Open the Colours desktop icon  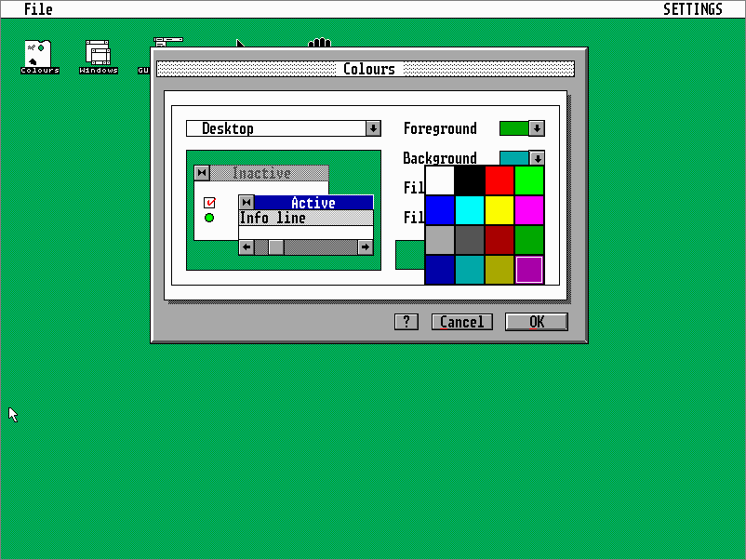pyautogui.click(x=37, y=54)
